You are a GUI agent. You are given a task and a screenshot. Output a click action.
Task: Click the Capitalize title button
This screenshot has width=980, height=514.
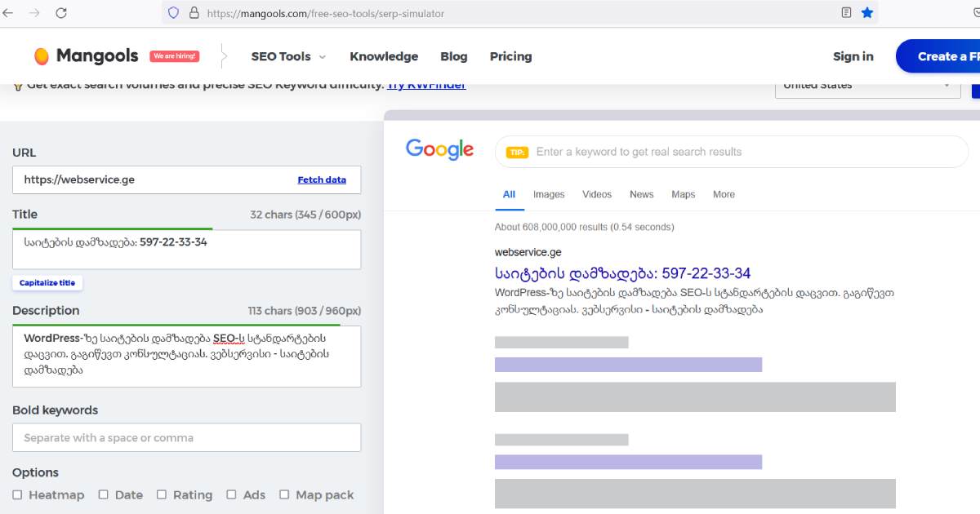pyautogui.click(x=47, y=283)
